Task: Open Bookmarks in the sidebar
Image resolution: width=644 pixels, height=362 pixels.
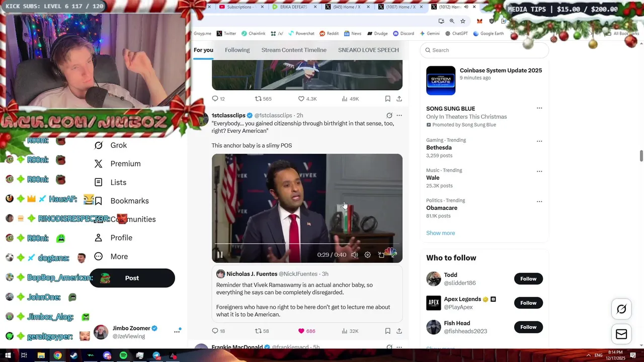Action: [122, 201]
